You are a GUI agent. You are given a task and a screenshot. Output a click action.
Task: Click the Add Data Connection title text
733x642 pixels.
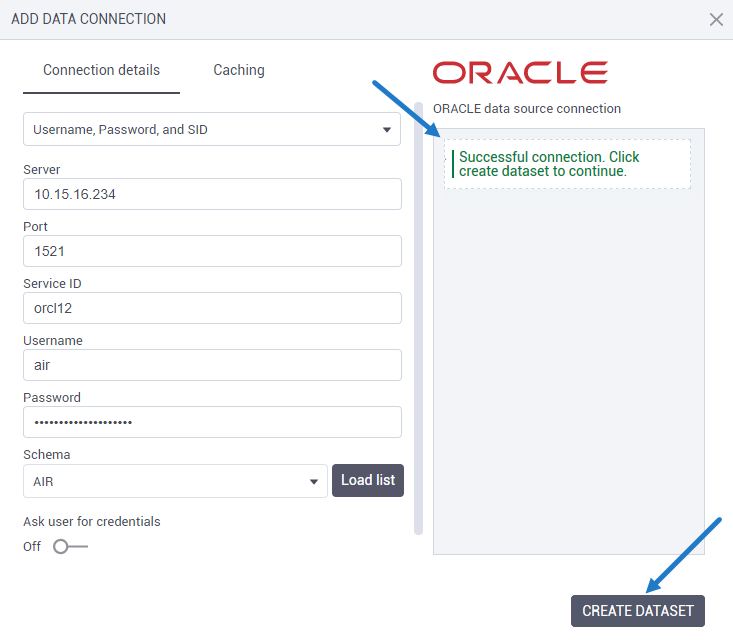coord(89,19)
